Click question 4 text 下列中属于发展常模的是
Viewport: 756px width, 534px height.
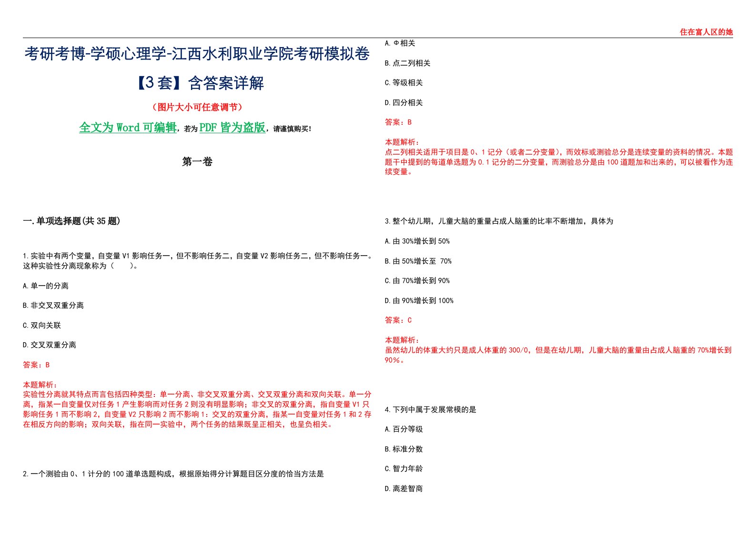[x=431, y=410]
